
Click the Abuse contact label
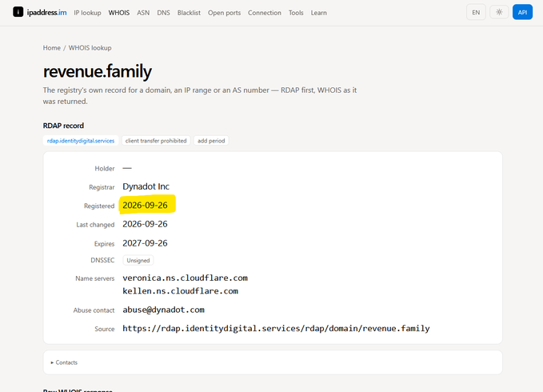94,310
